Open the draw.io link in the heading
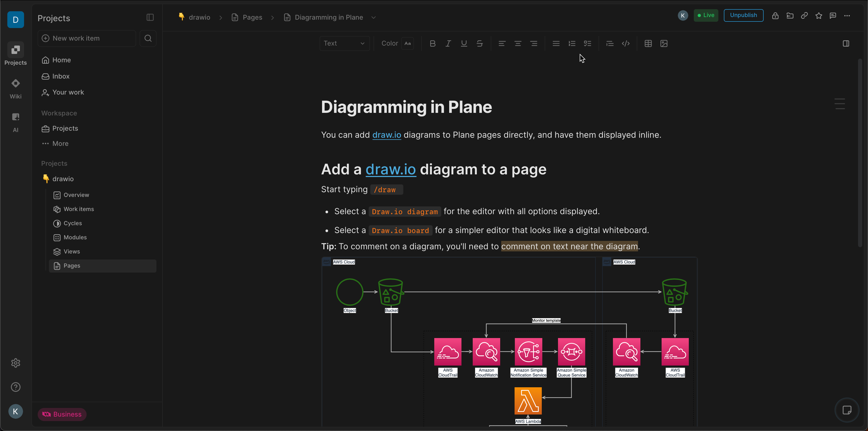Screen dimensions: 868x431 coord(391,169)
